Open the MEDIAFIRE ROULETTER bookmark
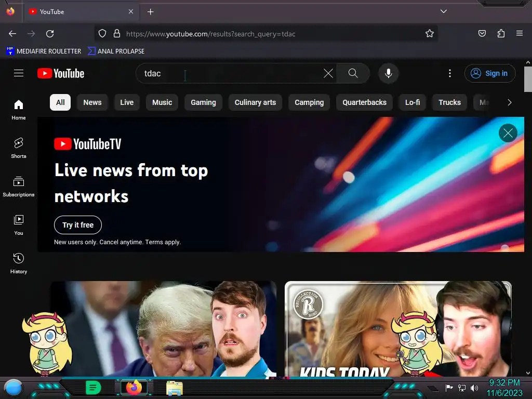 (x=44, y=51)
